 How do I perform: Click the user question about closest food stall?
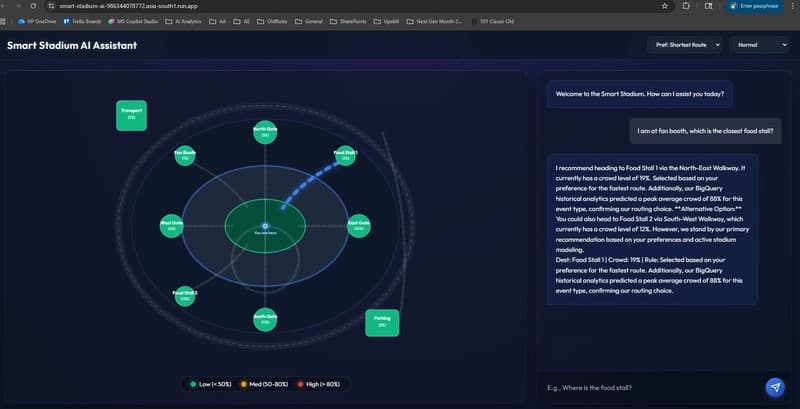click(705, 131)
